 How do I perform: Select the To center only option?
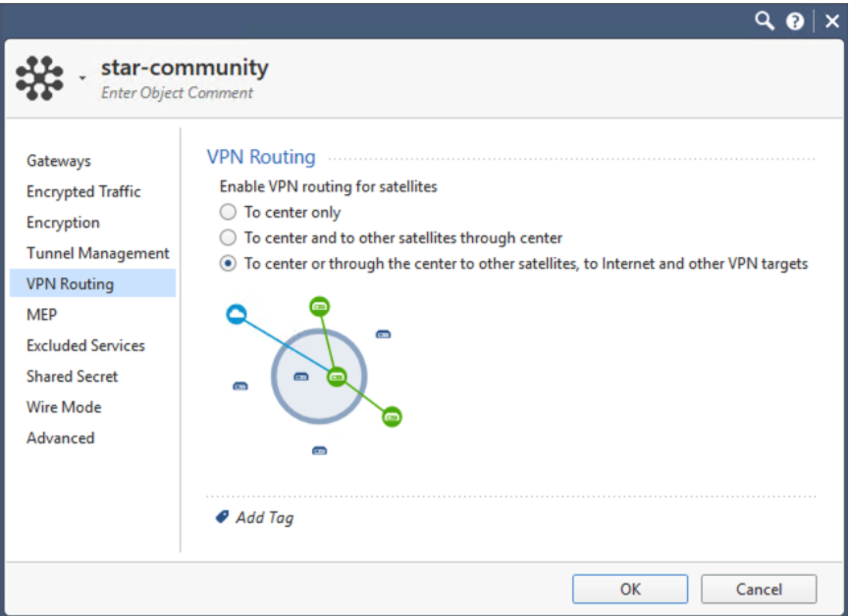pyautogui.click(x=228, y=211)
